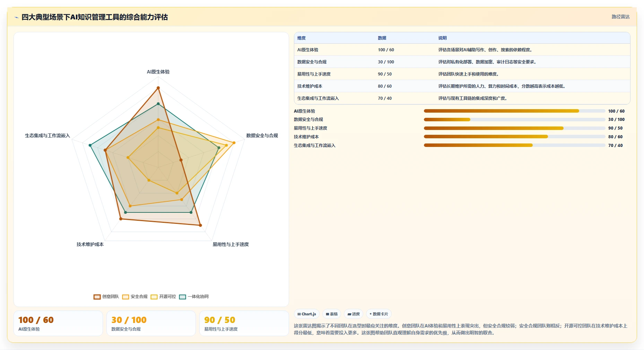Click the 创意团队 legend color box
Image resolution: width=644 pixels, height=350 pixels.
[x=97, y=297]
